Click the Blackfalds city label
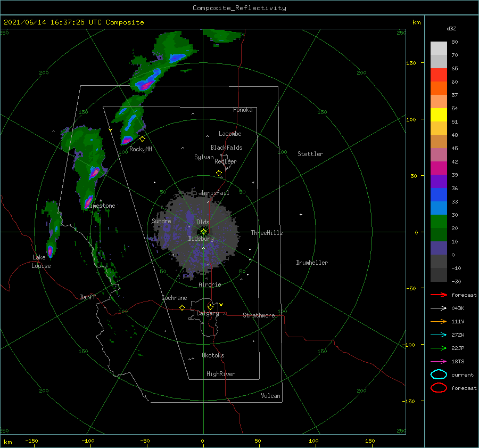The image size is (479, 448). tap(226, 148)
